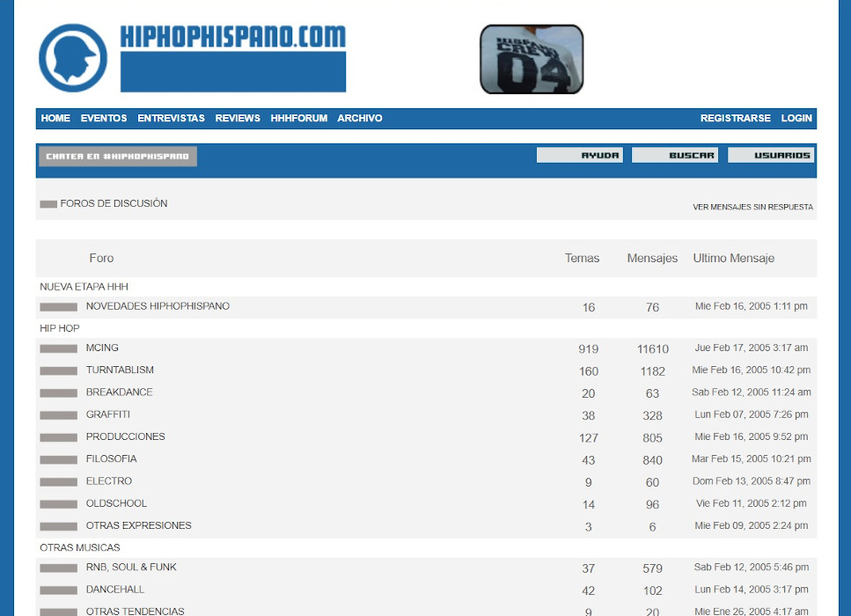851x616 pixels.
Task: Click GRAFFITI 328 messages count
Action: point(652,416)
